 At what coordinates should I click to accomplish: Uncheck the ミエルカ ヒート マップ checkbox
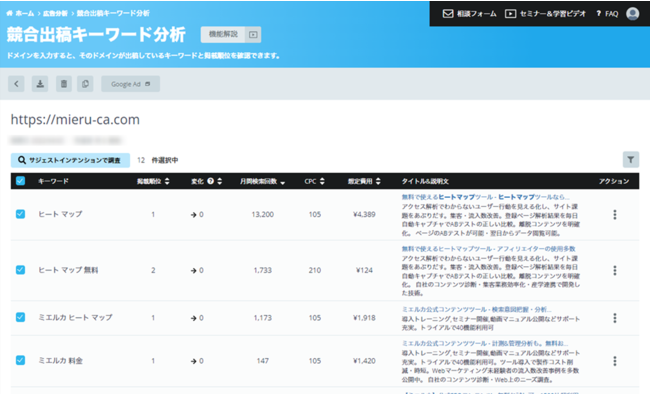point(20,317)
